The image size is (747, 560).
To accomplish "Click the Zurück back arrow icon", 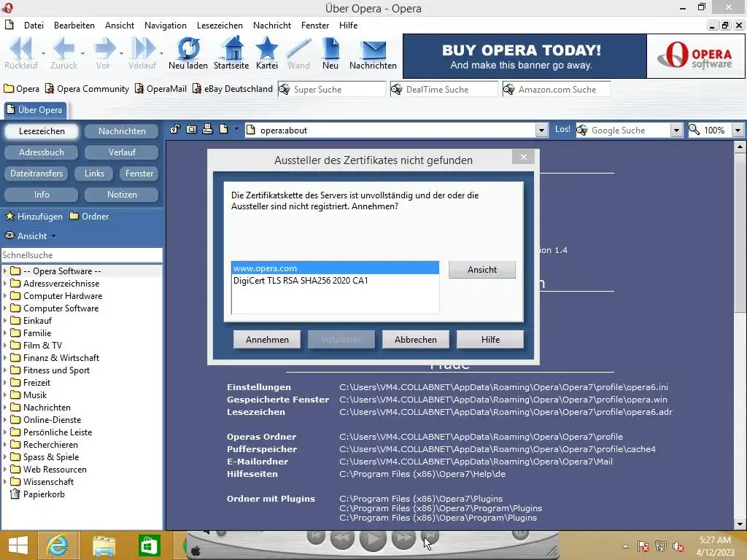I will [64, 49].
